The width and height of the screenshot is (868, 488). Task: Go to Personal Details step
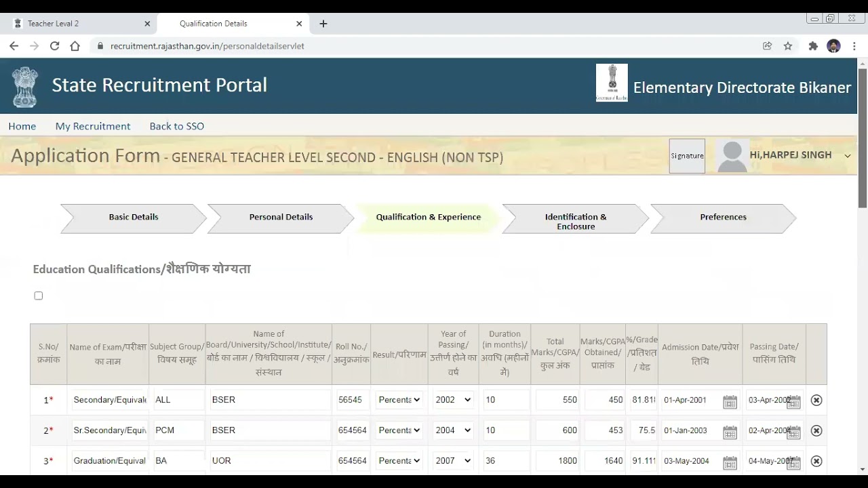(281, 218)
